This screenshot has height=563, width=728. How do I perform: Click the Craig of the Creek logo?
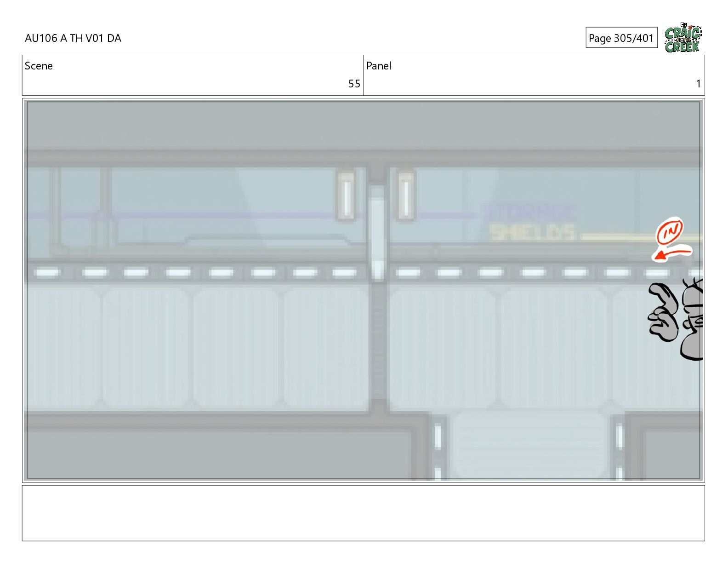pyautogui.click(x=682, y=37)
